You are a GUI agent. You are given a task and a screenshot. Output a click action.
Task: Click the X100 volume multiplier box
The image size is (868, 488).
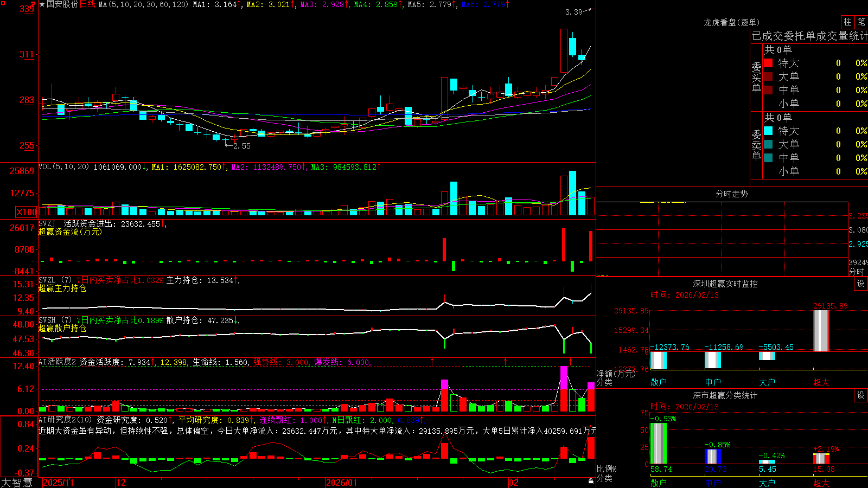[x=27, y=212]
